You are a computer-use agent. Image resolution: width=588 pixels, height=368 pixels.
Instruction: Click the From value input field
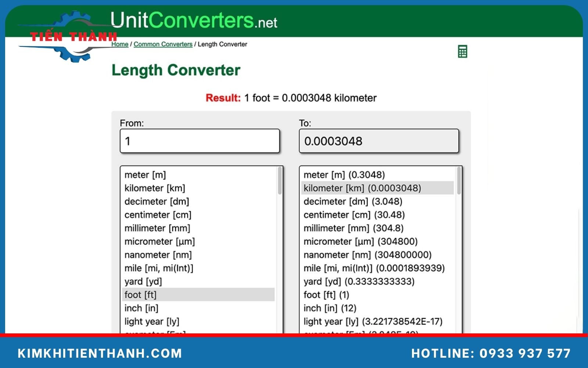200,141
